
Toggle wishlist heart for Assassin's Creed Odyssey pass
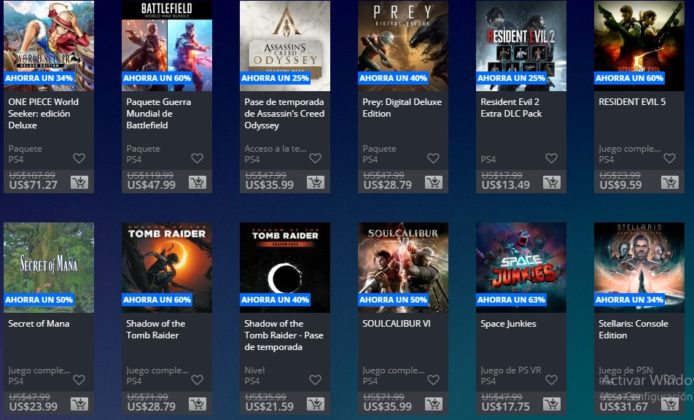point(315,158)
